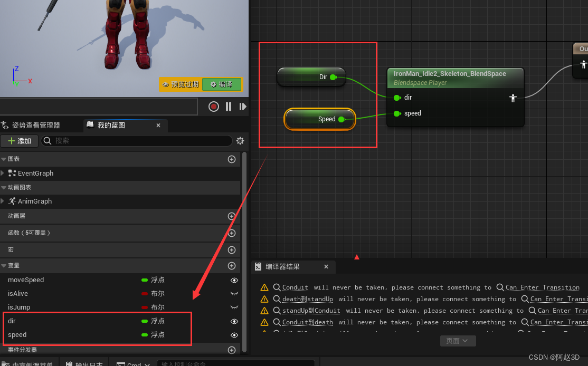The height and width of the screenshot is (366, 588).
Task: Click the blendspace dir input pin
Action: 397,98
